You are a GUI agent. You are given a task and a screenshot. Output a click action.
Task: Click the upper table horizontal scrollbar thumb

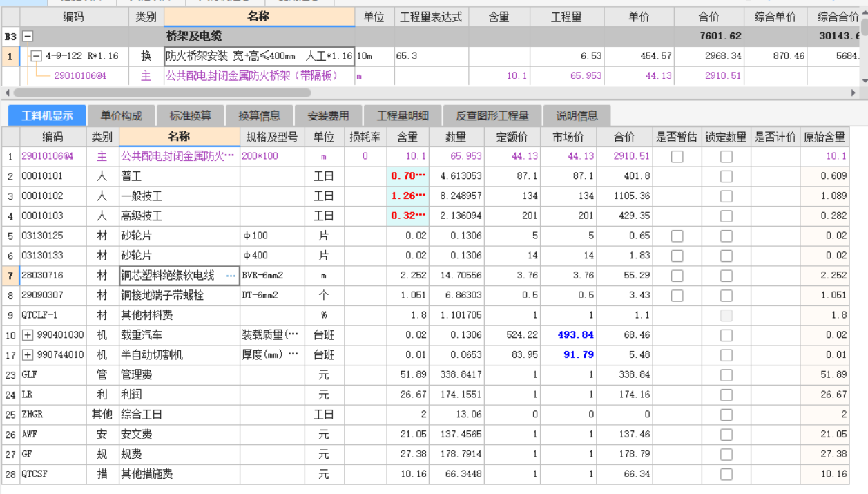(162, 92)
